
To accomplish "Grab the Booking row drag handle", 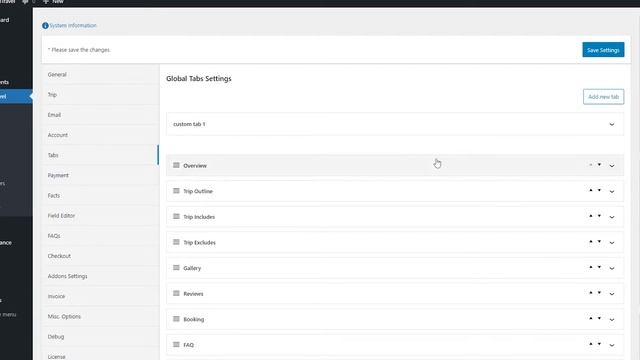I will [176, 319].
